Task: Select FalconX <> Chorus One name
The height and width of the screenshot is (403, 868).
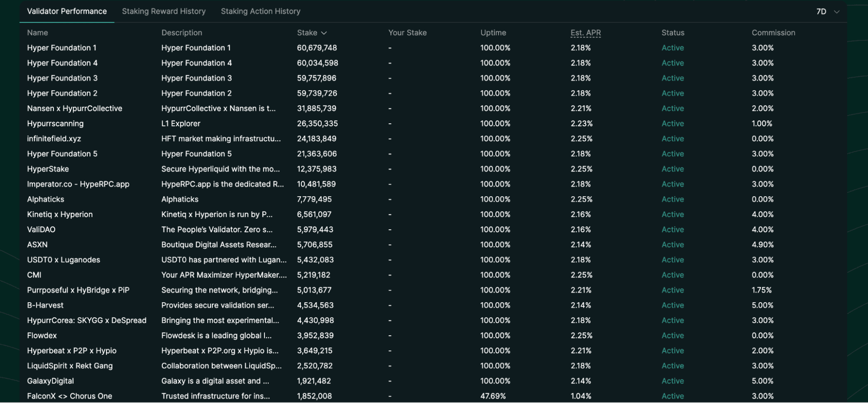Action: point(69,396)
